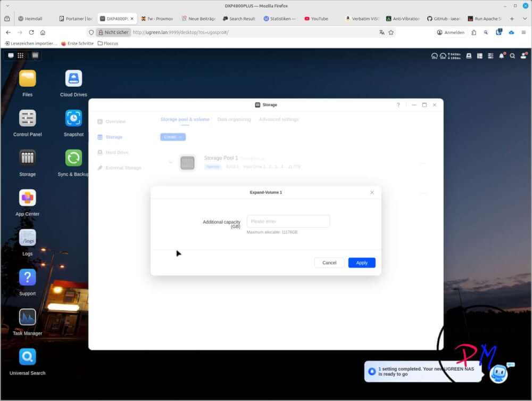
Task: Click the notification bell in the top bar
Action: click(x=501, y=55)
